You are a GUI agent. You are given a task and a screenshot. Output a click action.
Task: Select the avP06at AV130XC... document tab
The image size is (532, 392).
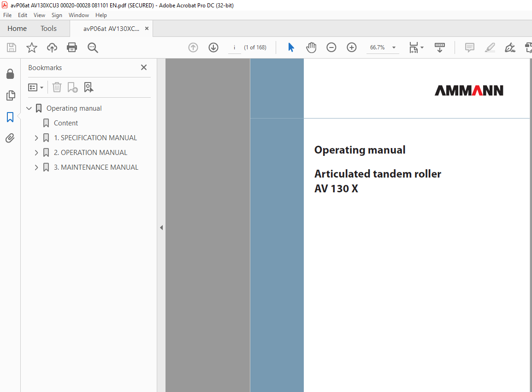[111, 29]
